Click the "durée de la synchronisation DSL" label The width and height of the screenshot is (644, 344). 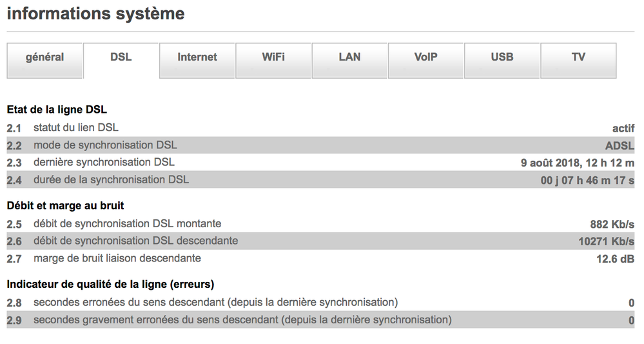pos(111,179)
